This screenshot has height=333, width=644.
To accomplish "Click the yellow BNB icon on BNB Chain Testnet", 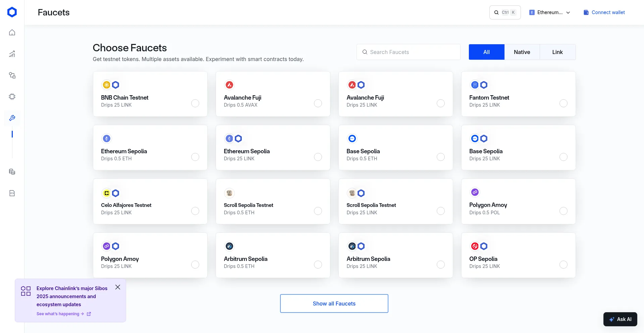I will pos(106,85).
